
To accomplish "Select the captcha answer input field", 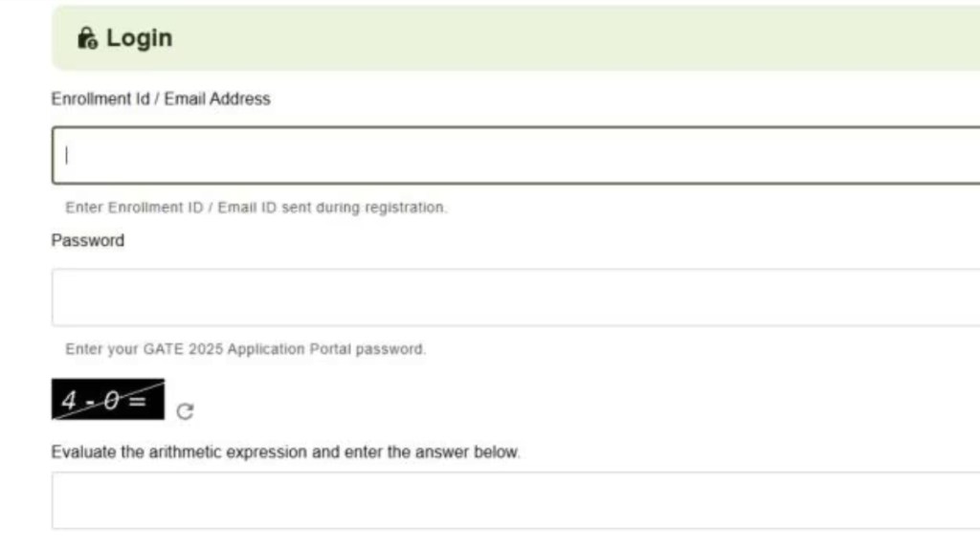I will click(x=517, y=500).
